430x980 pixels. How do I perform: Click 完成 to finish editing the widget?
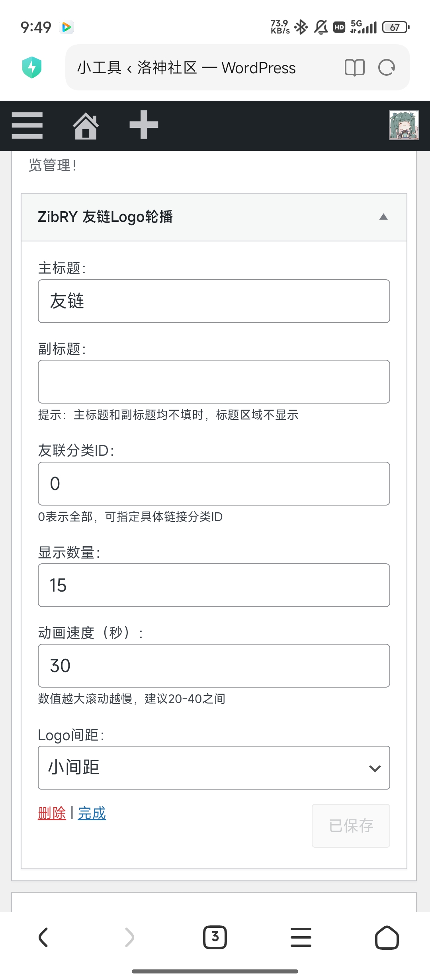click(x=91, y=813)
